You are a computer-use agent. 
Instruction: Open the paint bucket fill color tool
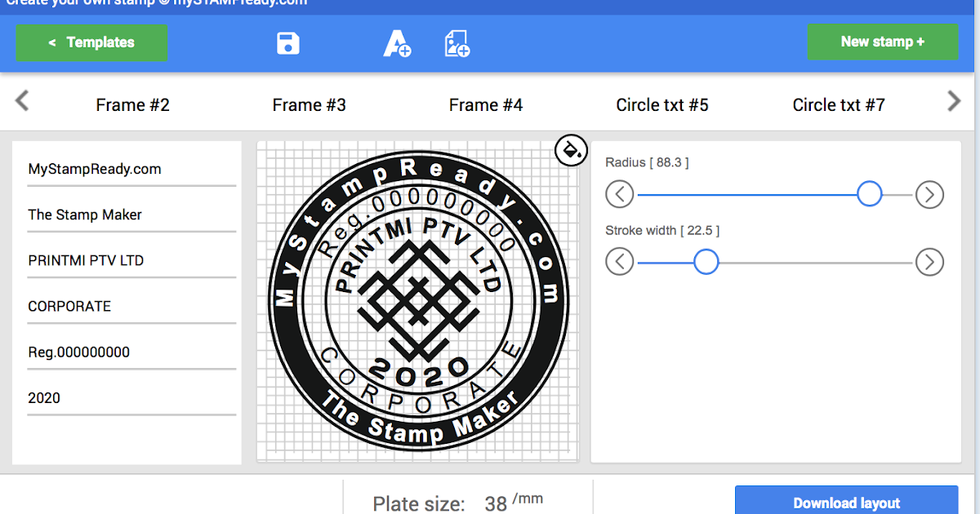pyautogui.click(x=571, y=149)
